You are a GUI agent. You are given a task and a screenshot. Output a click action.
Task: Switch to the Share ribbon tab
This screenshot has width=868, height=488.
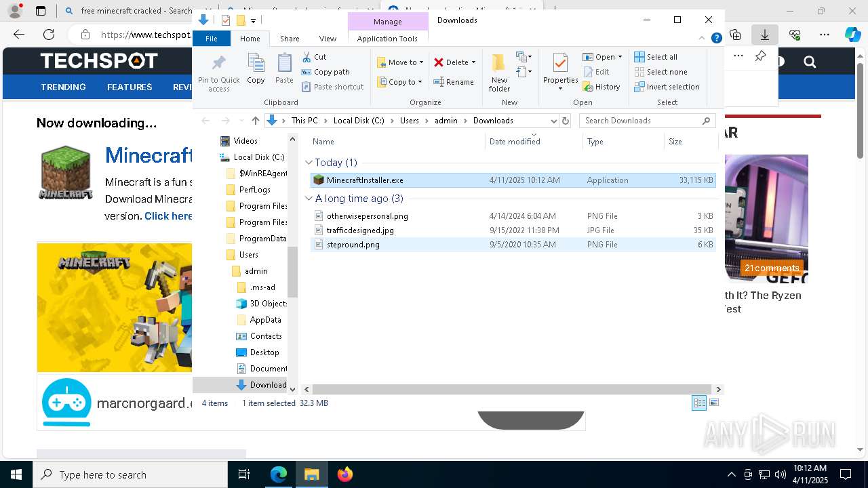tap(290, 39)
